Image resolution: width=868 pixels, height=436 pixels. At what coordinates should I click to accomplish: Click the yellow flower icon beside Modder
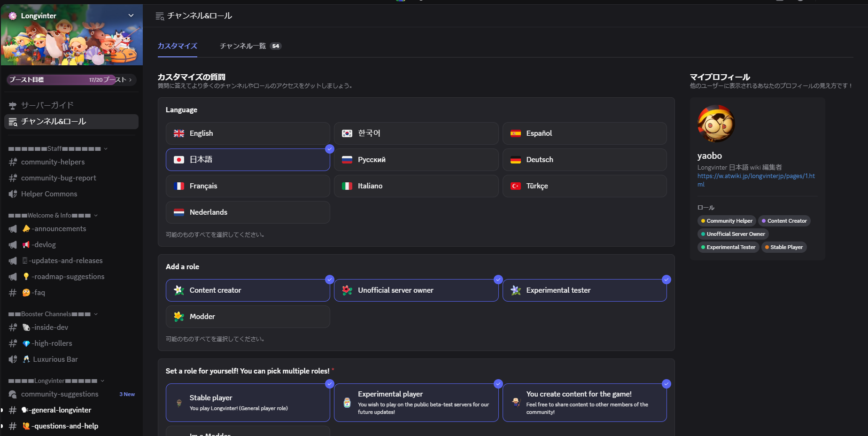coord(179,317)
